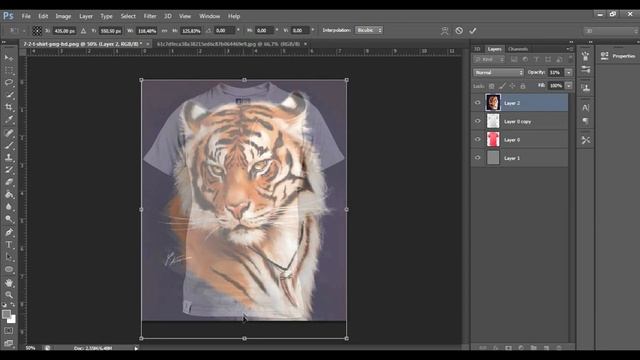Open the Filter menu
Viewport: 640px width, 360px height.
click(x=150, y=16)
